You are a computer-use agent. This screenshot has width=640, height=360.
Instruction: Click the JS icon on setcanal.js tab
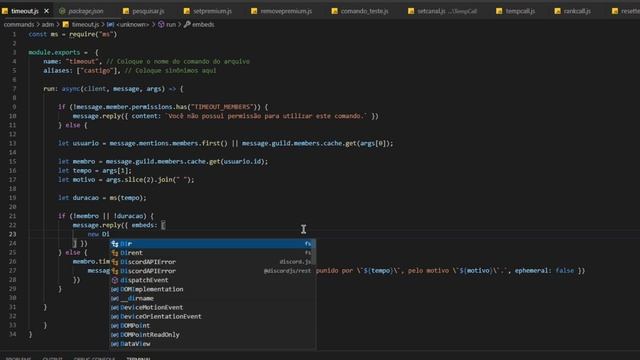point(411,11)
